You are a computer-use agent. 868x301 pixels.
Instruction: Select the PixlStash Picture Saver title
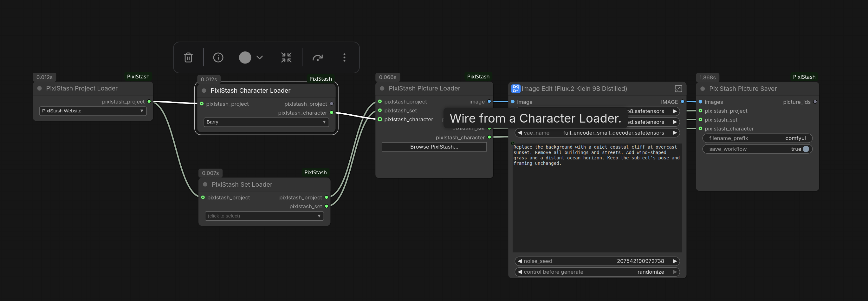point(743,89)
